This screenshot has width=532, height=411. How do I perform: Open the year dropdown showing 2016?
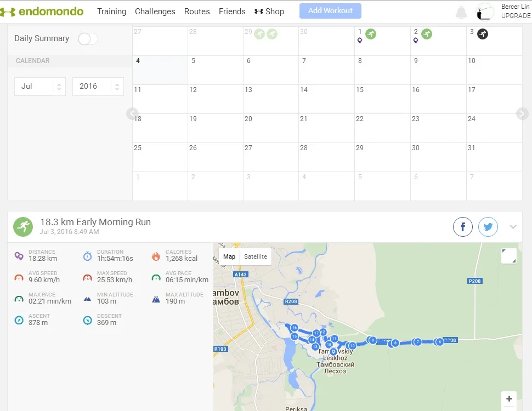[x=98, y=87]
